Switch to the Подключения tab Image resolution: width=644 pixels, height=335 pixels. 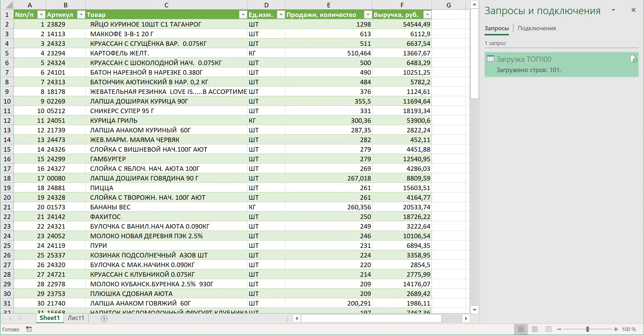click(x=536, y=28)
